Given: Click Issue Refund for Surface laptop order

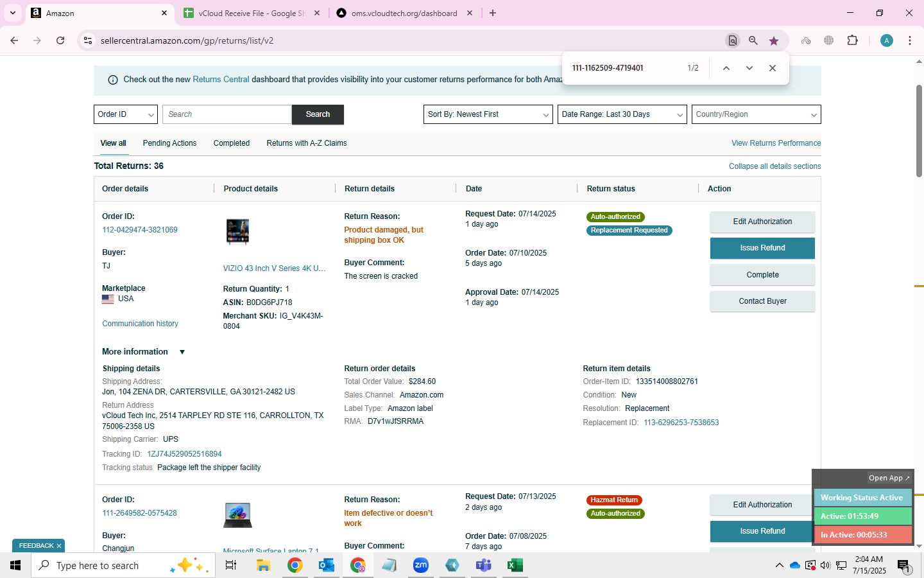Looking at the screenshot, I should point(762,531).
